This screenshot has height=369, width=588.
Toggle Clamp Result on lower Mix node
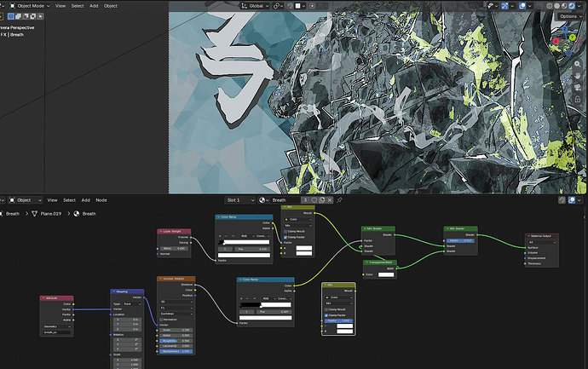point(326,309)
